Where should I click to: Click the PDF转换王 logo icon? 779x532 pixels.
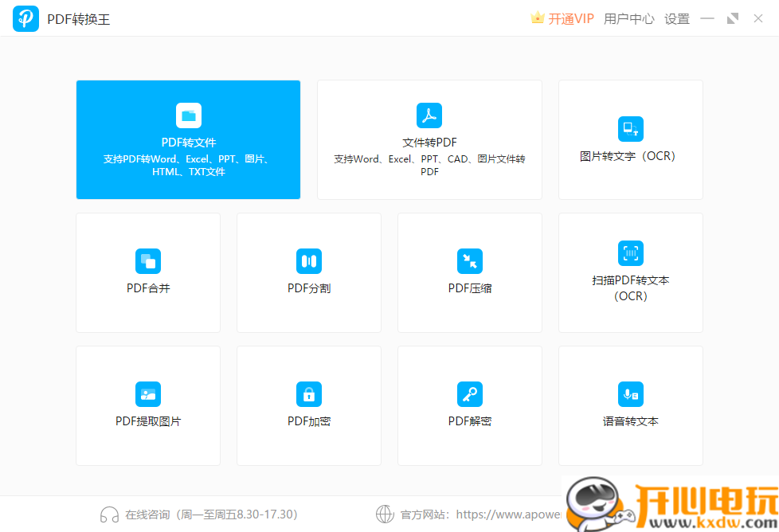(25, 18)
